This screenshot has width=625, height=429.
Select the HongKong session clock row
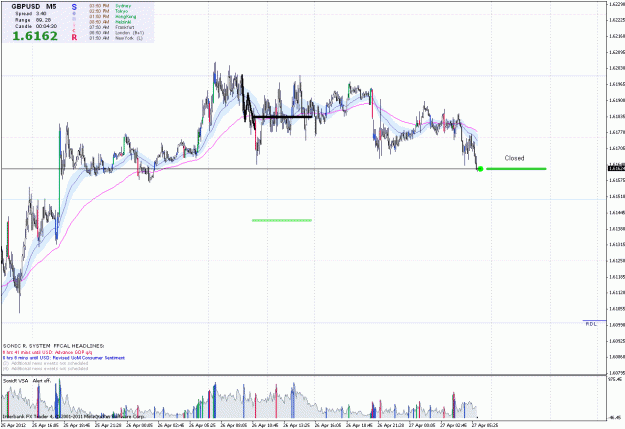click(112, 17)
